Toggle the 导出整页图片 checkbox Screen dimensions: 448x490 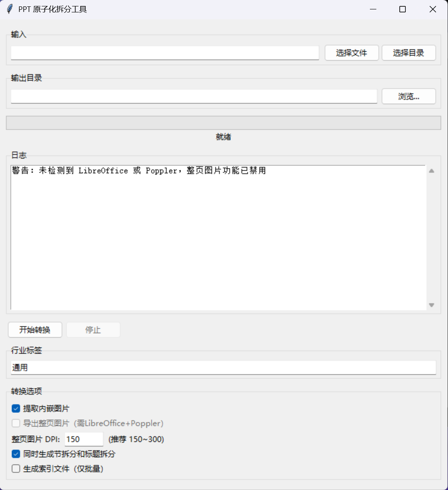[x=16, y=423]
